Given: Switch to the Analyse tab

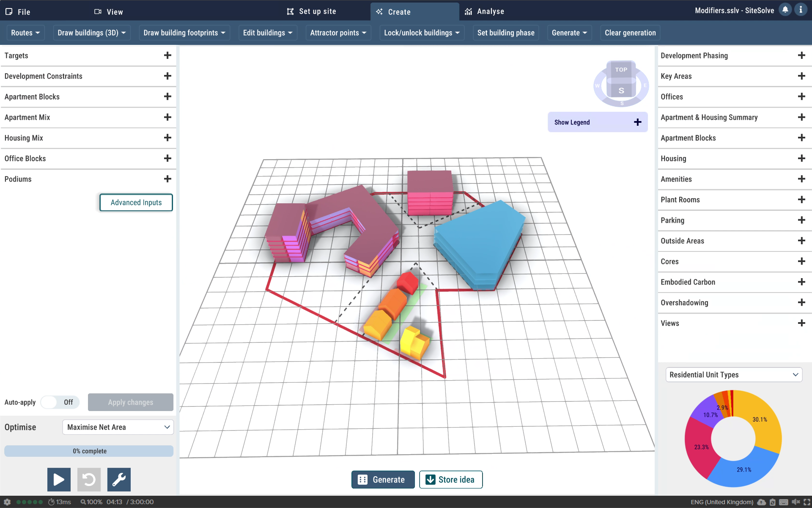Looking at the screenshot, I should coord(485,11).
